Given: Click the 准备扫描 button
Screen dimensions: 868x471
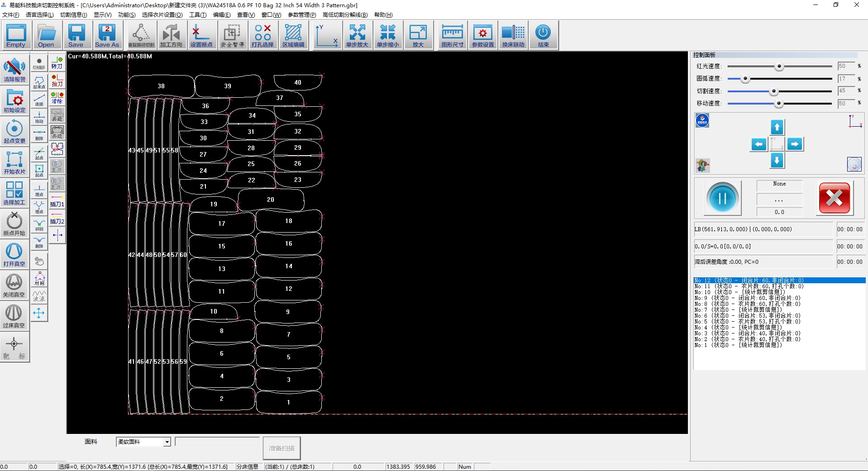Looking at the screenshot, I should coord(281,448).
